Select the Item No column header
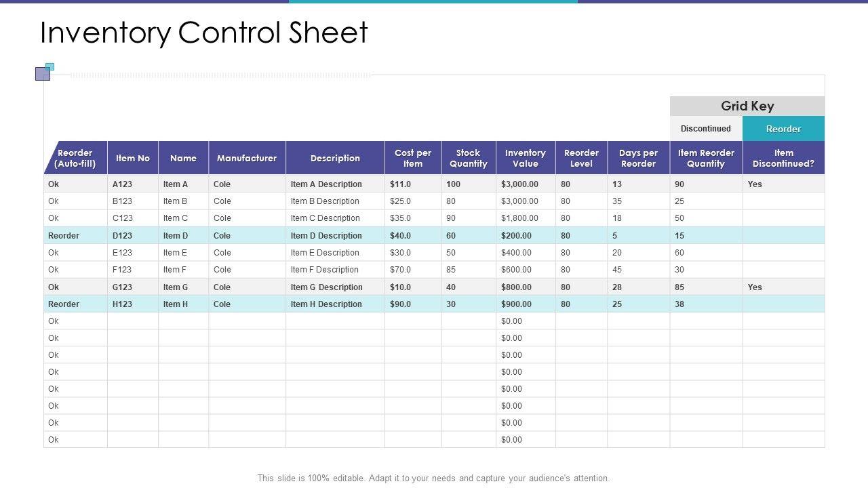The height and width of the screenshot is (488, 868). [133, 159]
